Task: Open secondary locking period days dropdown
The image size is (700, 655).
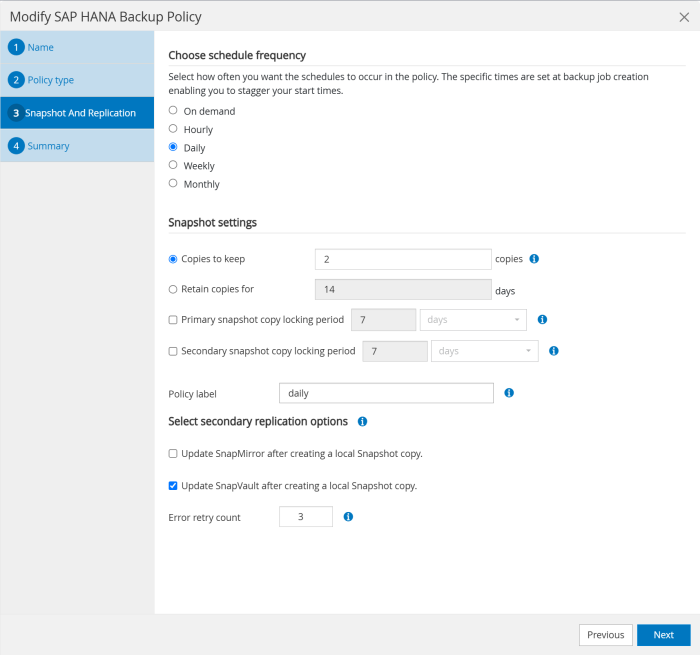Action: (485, 351)
